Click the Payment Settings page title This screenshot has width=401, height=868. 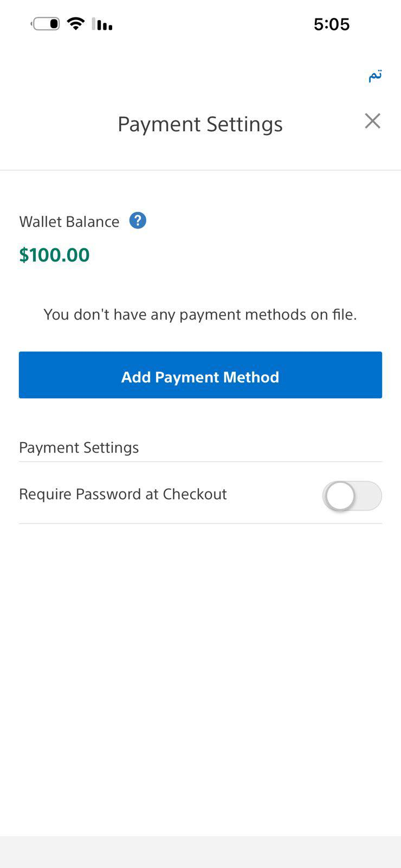(x=200, y=124)
